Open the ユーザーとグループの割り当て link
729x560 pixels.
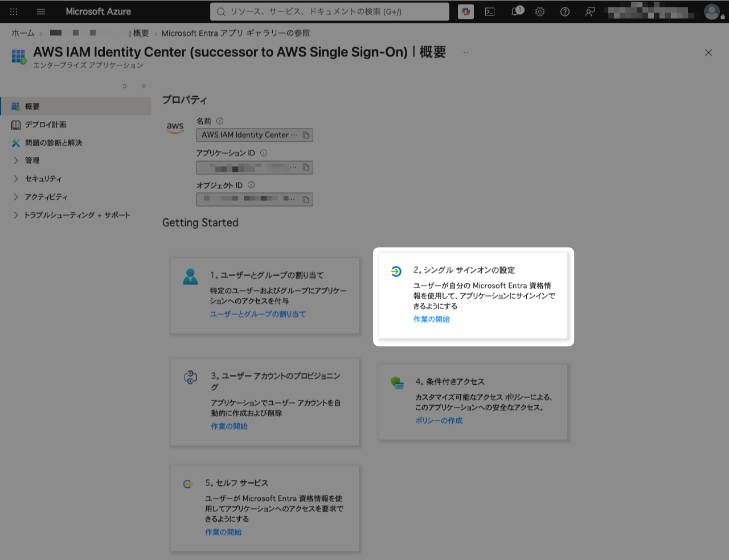258,314
